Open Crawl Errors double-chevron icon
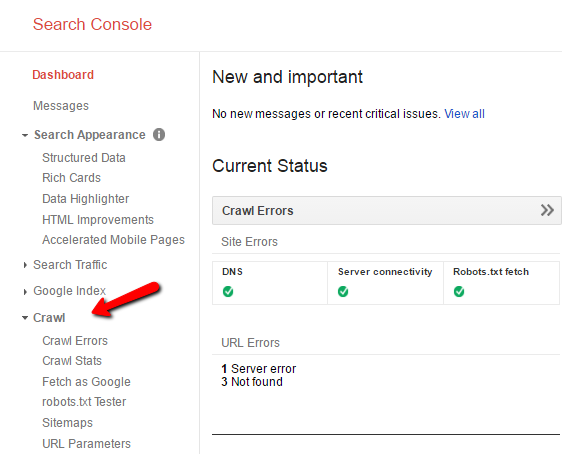Screen dimensions: 562x454 pos(547,210)
